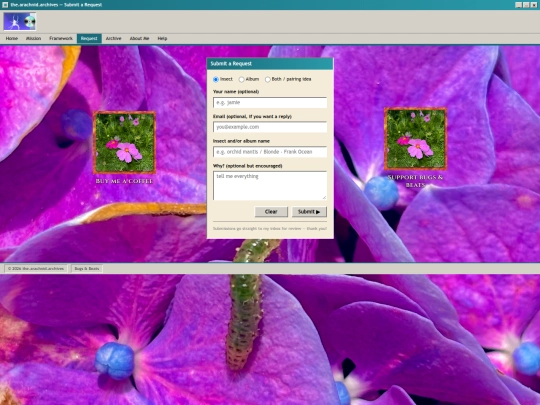Click the Buy Me a Coffee flower thumbnail

[125, 143]
